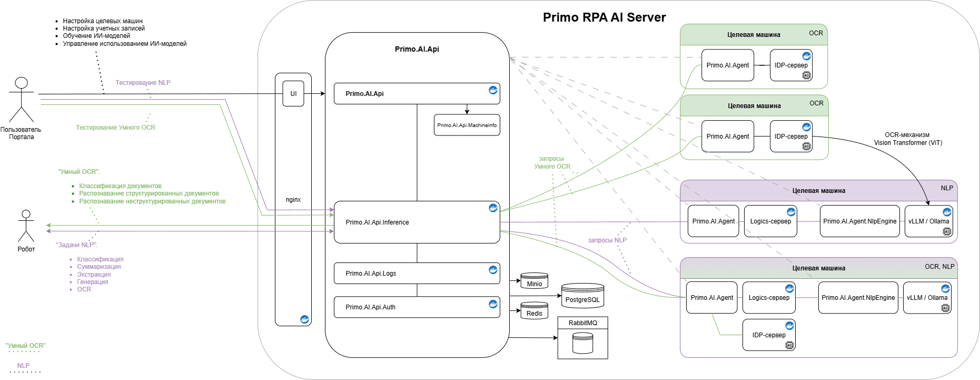Click the database cylinder inside the RabbitMQ box

click(582, 343)
